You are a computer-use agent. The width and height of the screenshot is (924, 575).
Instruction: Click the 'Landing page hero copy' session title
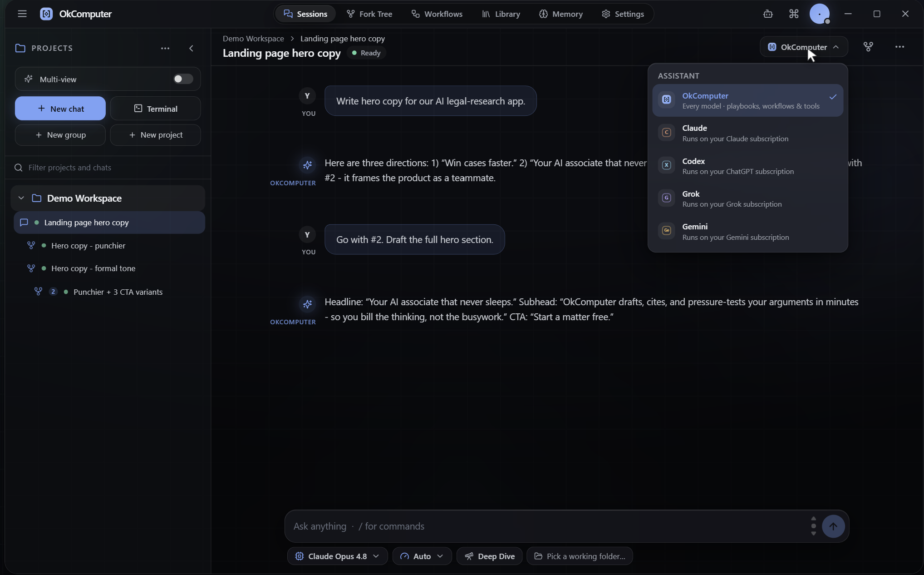(x=281, y=53)
